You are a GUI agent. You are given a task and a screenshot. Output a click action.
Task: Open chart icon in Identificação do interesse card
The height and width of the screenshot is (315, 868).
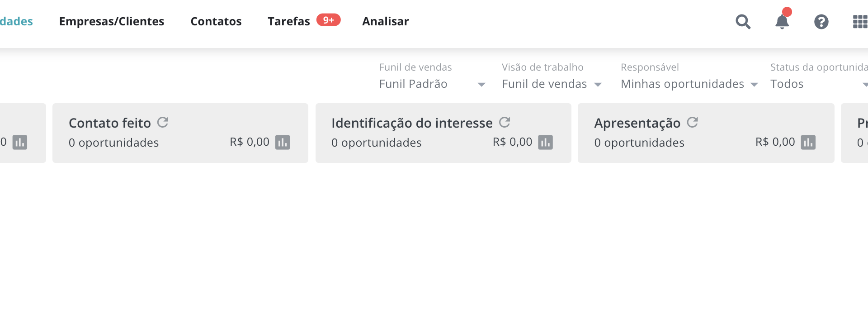point(545,142)
